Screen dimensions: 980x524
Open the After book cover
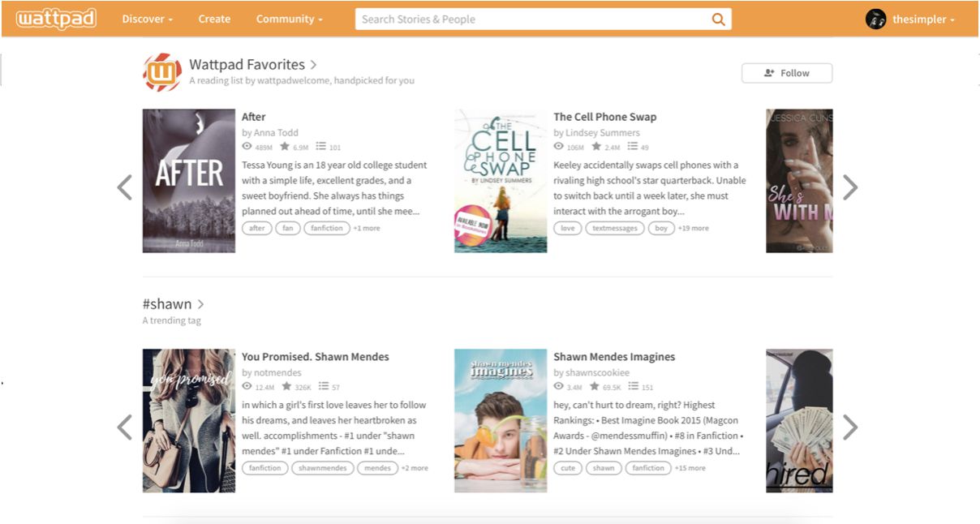coord(189,181)
